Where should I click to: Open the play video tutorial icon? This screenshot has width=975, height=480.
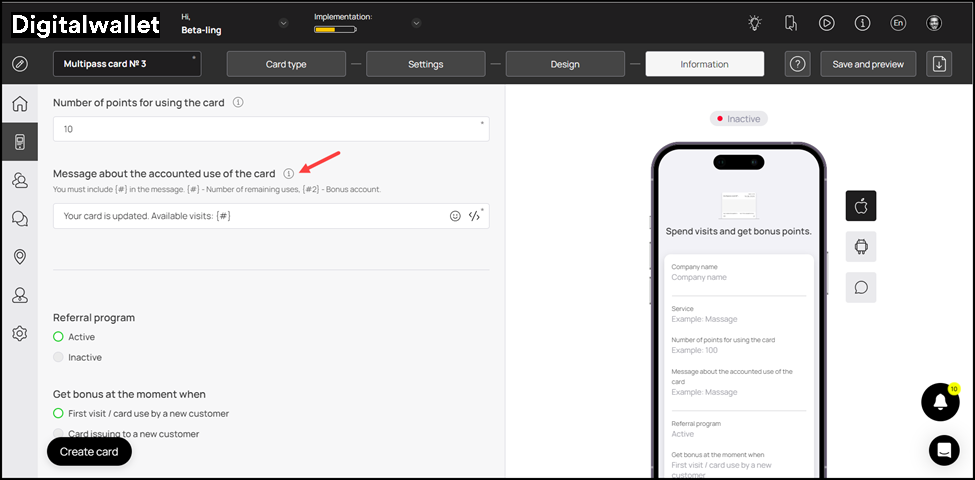[826, 24]
